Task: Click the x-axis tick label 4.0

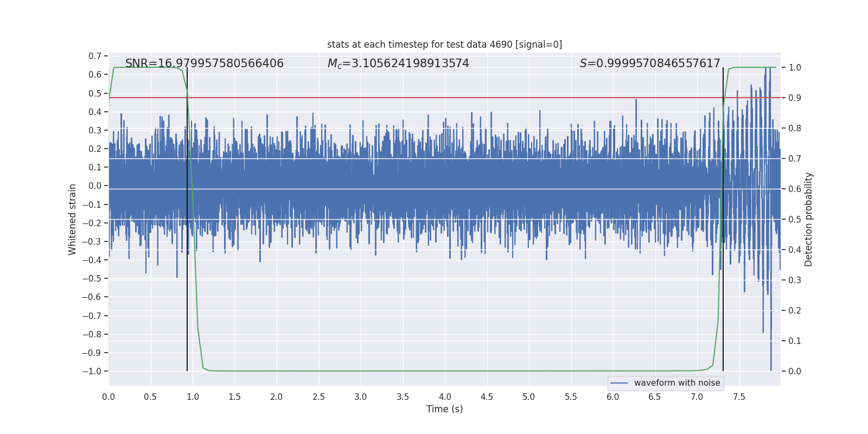Action: (445, 397)
